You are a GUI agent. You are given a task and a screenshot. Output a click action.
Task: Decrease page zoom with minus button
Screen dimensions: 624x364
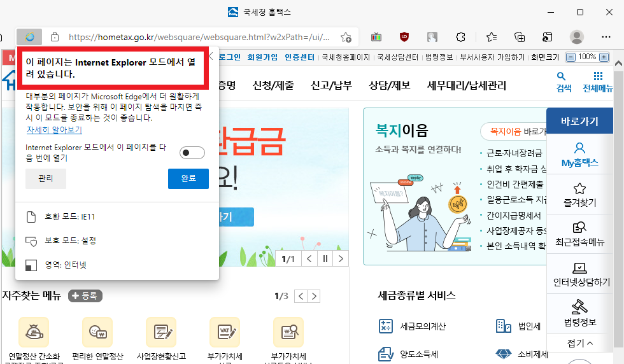coord(571,57)
